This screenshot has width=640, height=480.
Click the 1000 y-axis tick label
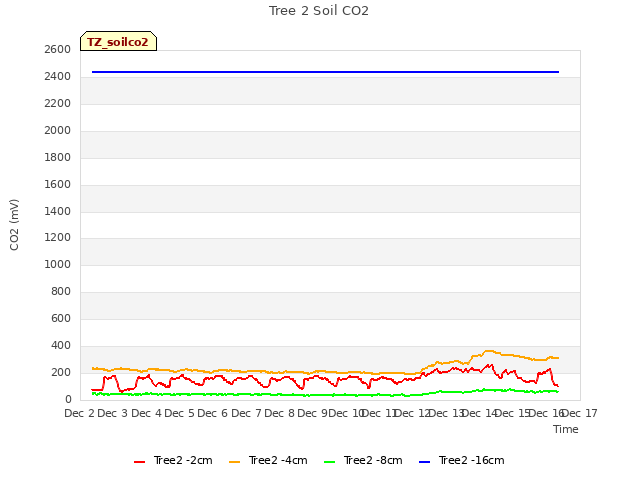tap(58, 264)
